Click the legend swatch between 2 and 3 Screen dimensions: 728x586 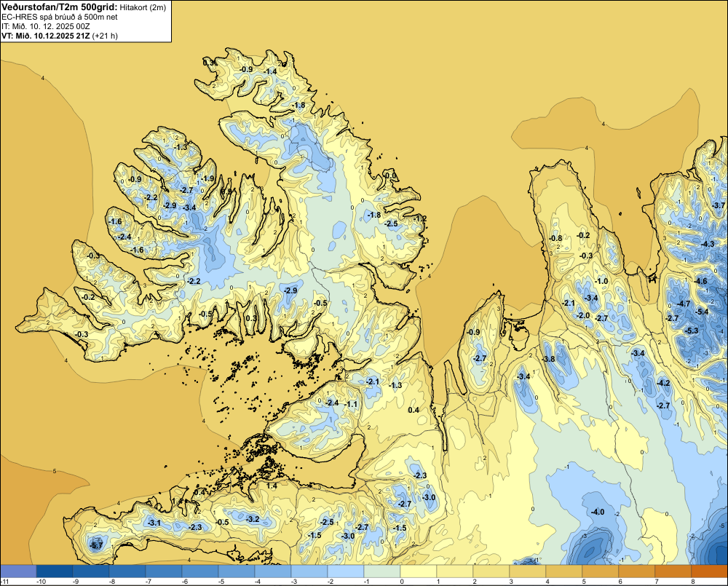491,571
